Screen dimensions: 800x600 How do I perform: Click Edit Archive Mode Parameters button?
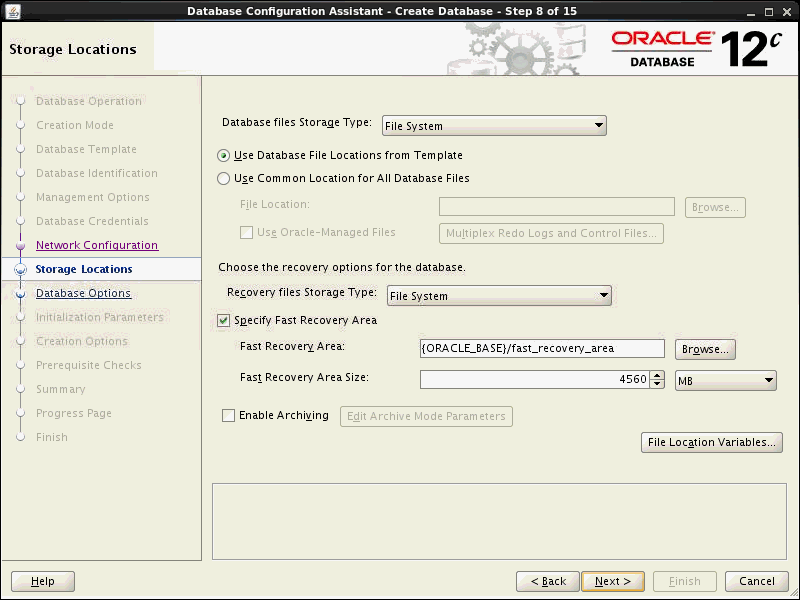tap(426, 416)
